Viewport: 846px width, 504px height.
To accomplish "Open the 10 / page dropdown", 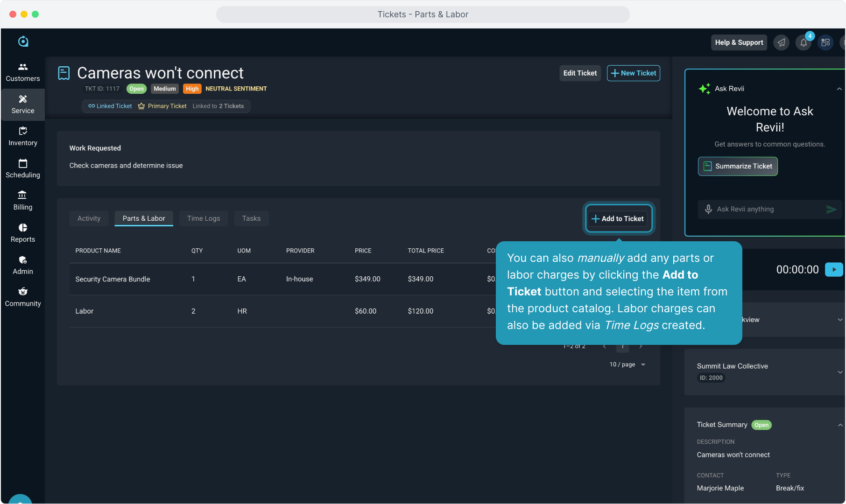I will pyautogui.click(x=627, y=364).
